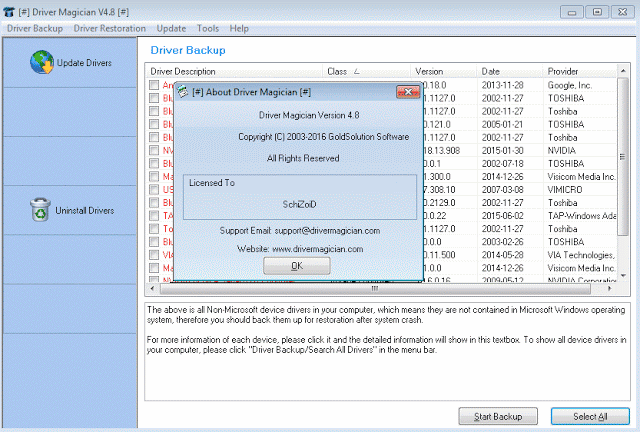Click the www.drivermagician.com website text
The width and height of the screenshot is (640, 432).
[x=318, y=249]
